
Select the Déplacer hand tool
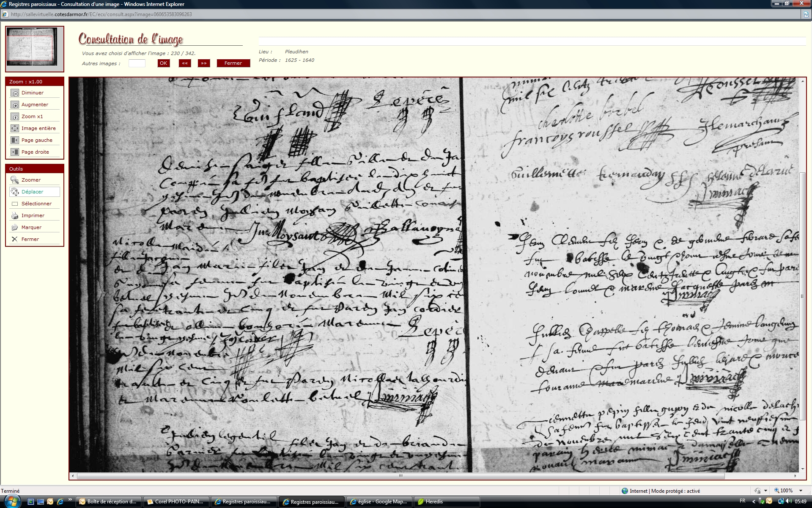15,192
